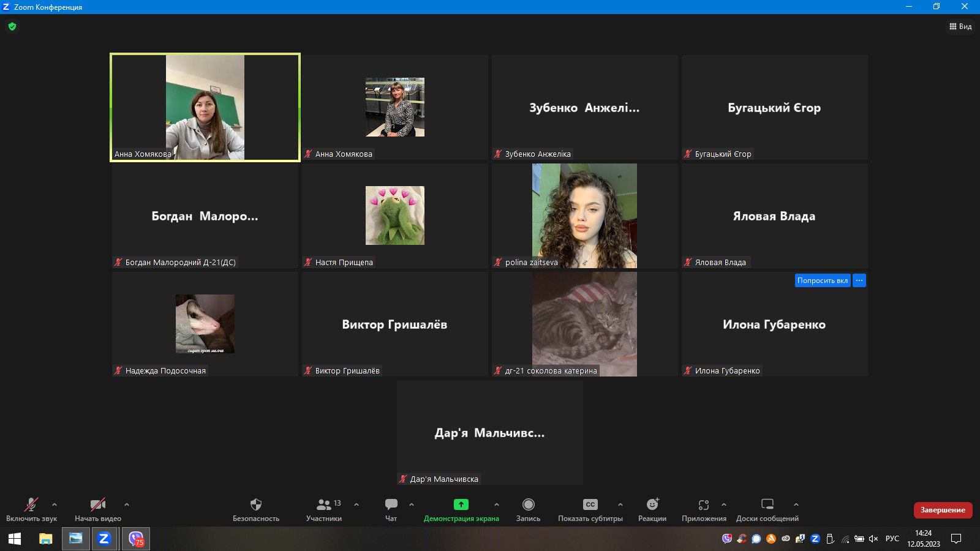Restore down the Zoom window

point(937,7)
